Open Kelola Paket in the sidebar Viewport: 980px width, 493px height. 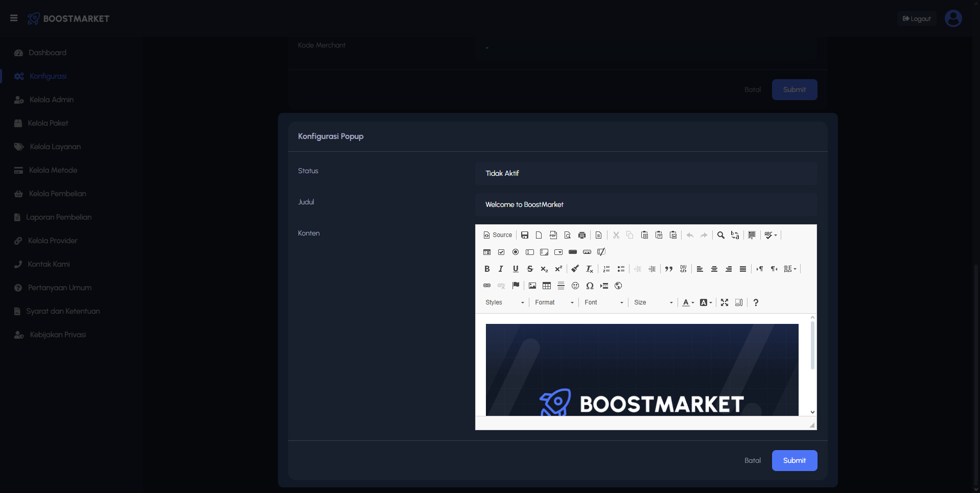(48, 123)
